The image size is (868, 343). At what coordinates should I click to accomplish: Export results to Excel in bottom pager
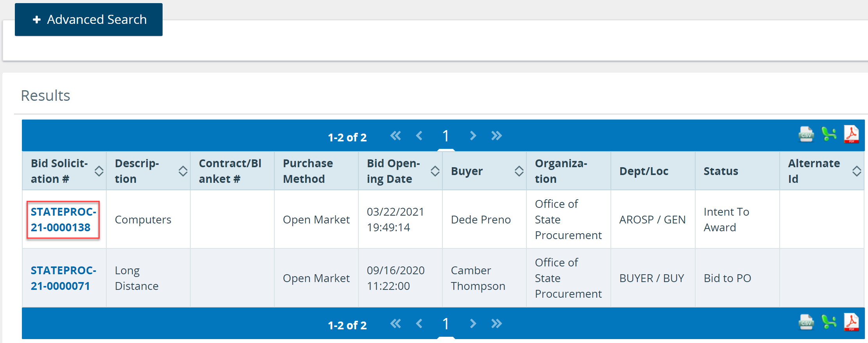[x=829, y=322]
